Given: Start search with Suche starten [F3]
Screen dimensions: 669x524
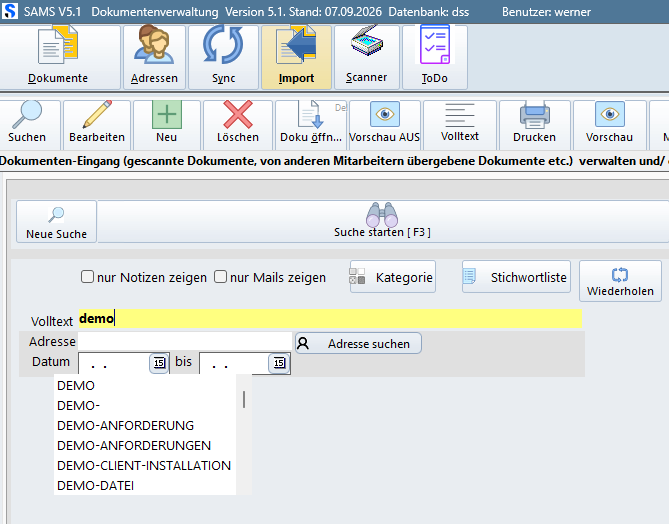Looking at the screenshot, I should click(x=382, y=221).
